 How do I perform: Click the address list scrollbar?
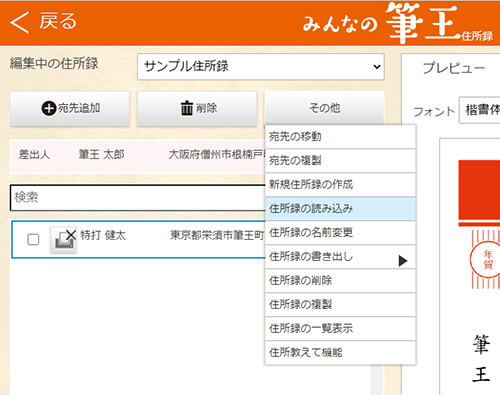[x=377, y=380]
